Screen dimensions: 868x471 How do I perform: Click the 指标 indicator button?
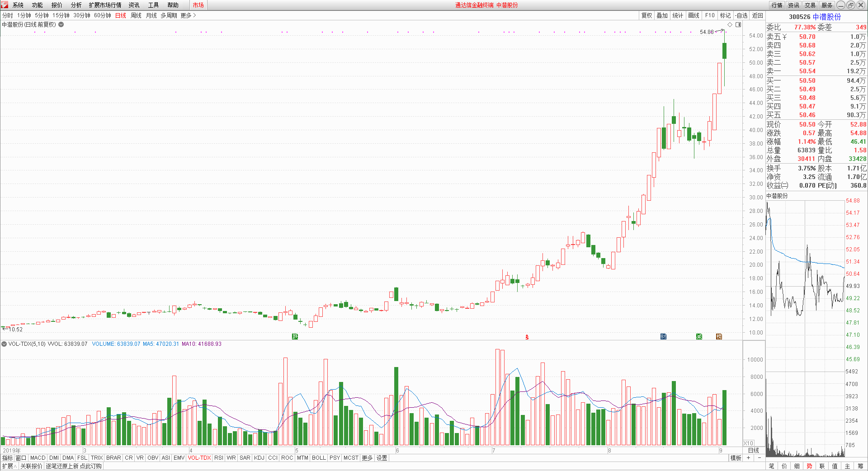tap(8, 458)
